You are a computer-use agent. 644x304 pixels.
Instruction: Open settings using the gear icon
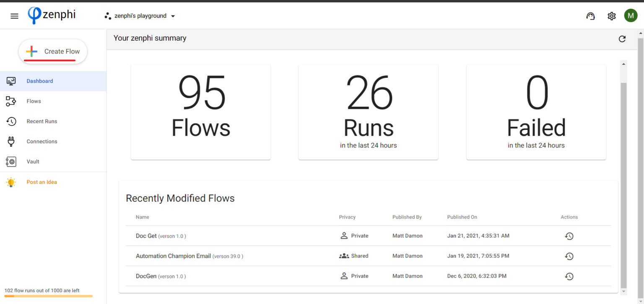point(611,16)
